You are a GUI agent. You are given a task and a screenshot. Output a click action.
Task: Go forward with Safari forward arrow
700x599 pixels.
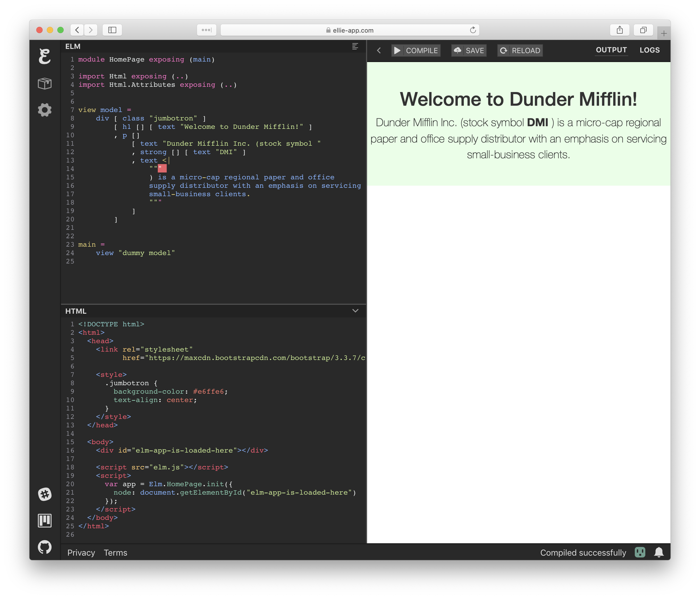[x=90, y=30]
